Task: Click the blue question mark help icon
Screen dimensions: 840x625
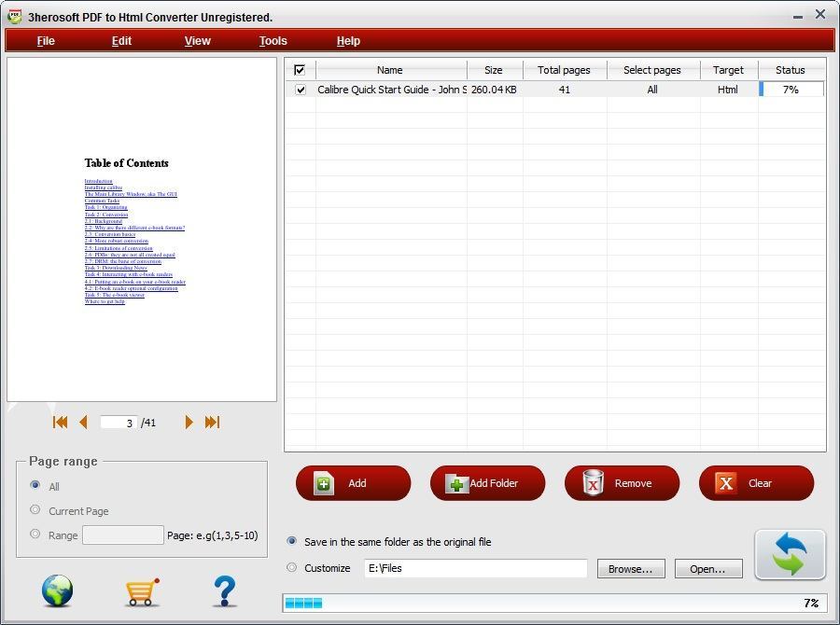Action: [225, 591]
